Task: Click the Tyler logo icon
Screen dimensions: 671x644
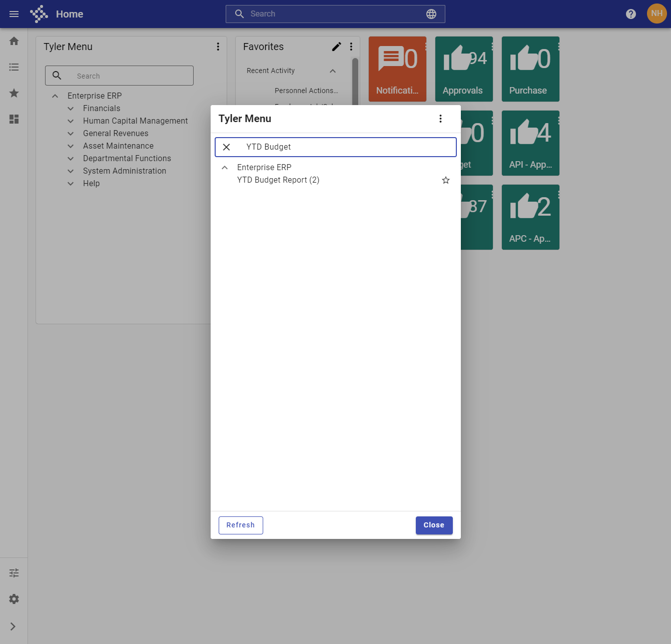Action: coord(39,14)
